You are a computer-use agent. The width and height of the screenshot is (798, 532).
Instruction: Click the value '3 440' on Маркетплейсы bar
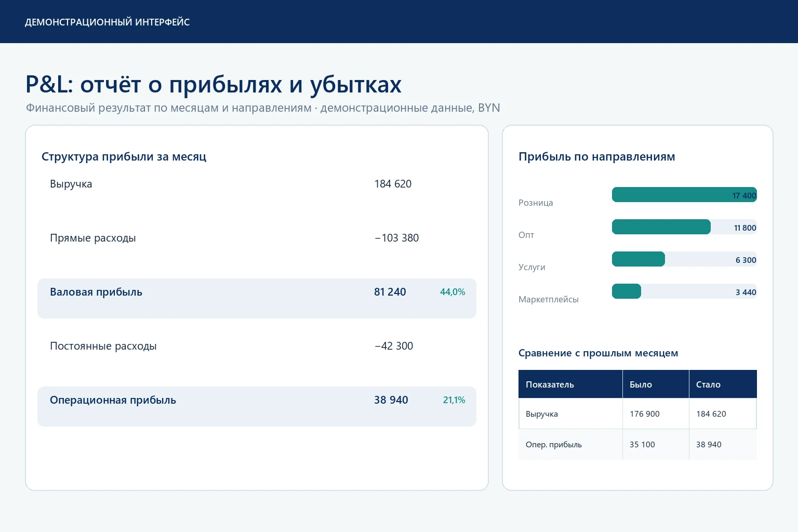click(746, 292)
